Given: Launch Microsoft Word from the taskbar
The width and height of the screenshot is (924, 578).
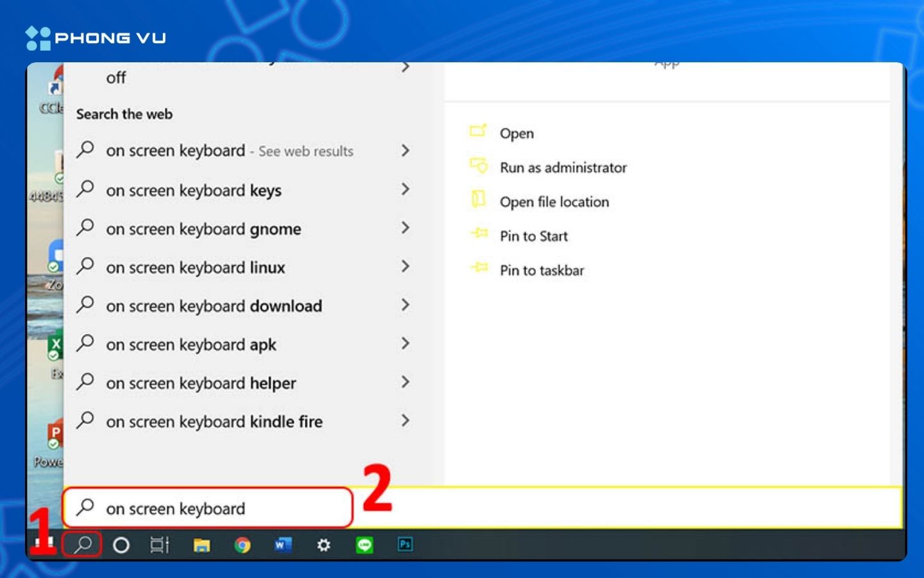Looking at the screenshot, I should pyautogui.click(x=283, y=545).
